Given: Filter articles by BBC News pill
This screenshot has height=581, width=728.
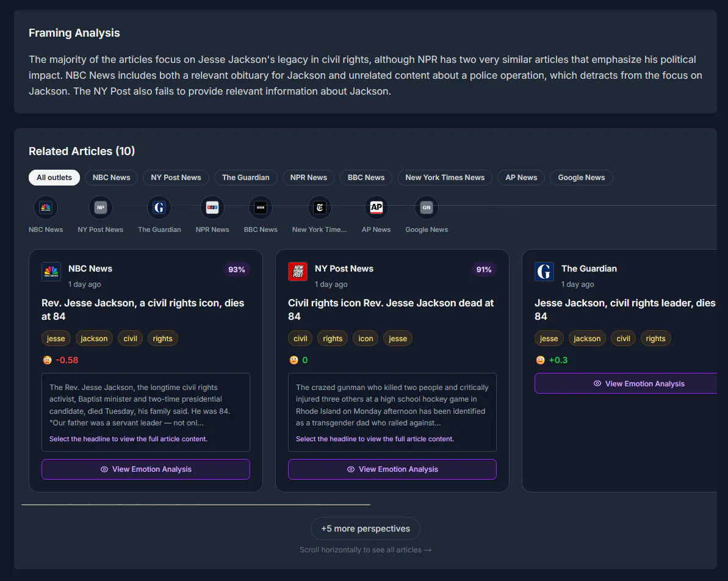Looking at the screenshot, I should (366, 178).
